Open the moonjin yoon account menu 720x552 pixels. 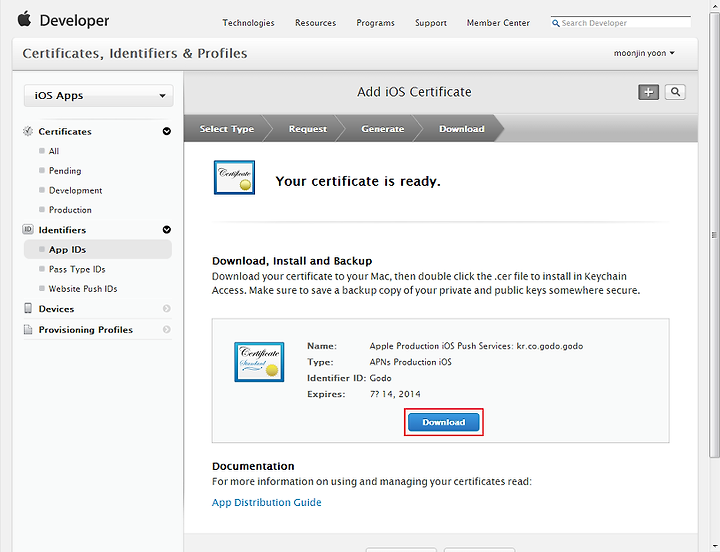point(644,53)
